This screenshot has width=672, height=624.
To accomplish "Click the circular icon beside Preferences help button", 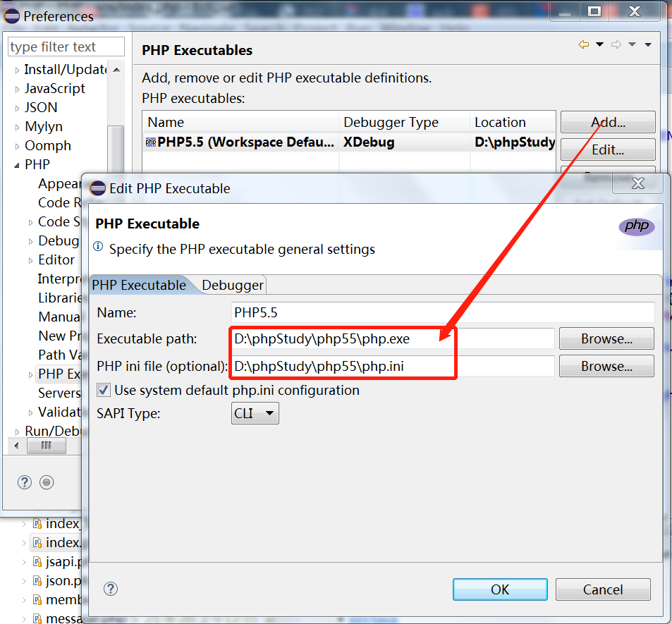I will 46,482.
